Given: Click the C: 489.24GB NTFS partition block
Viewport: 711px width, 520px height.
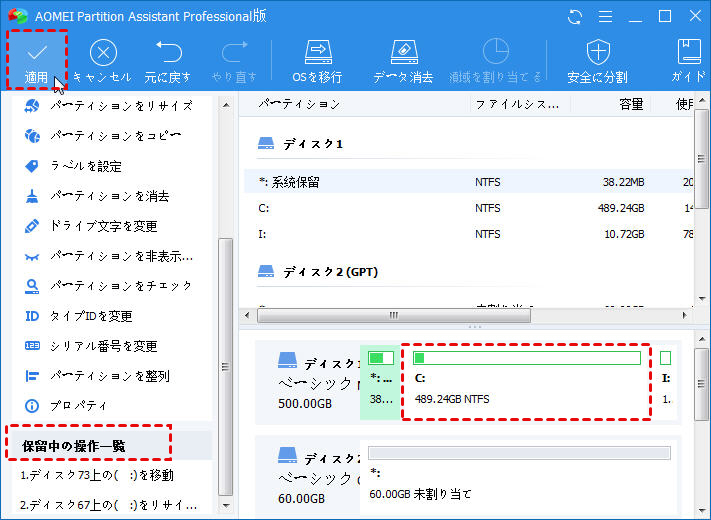Looking at the screenshot, I should pyautogui.click(x=526, y=382).
